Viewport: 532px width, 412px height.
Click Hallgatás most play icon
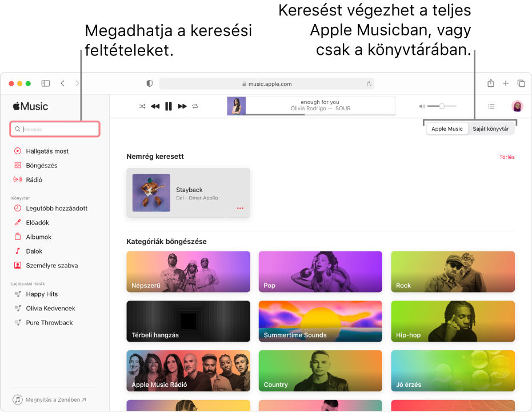pyautogui.click(x=18, y=151)
